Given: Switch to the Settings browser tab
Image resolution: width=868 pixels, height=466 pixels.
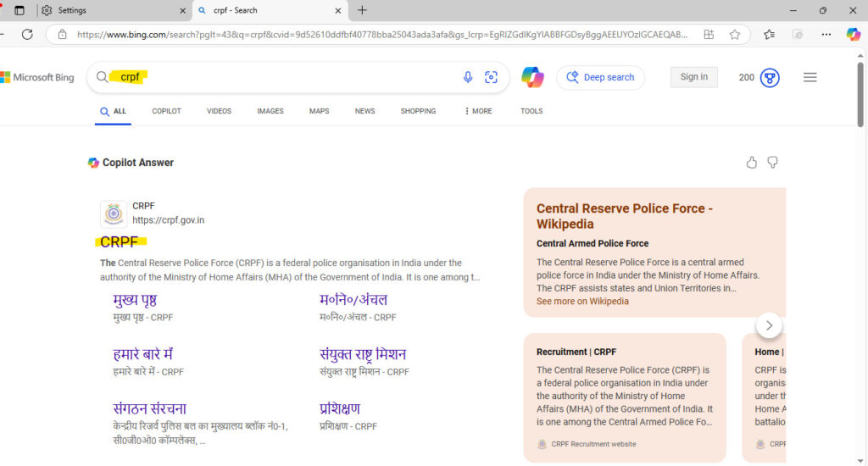Looking at the screenshot, I should click(110, 10).
